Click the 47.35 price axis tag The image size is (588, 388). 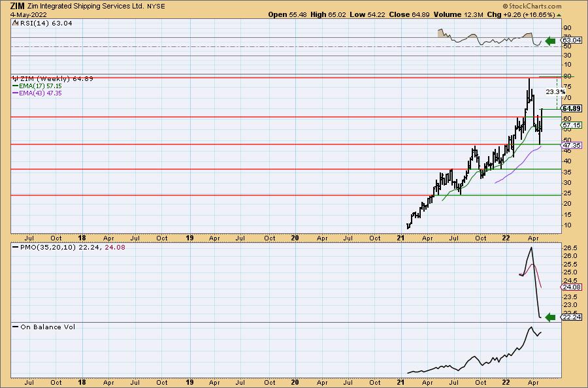click(x=572, y=145)
